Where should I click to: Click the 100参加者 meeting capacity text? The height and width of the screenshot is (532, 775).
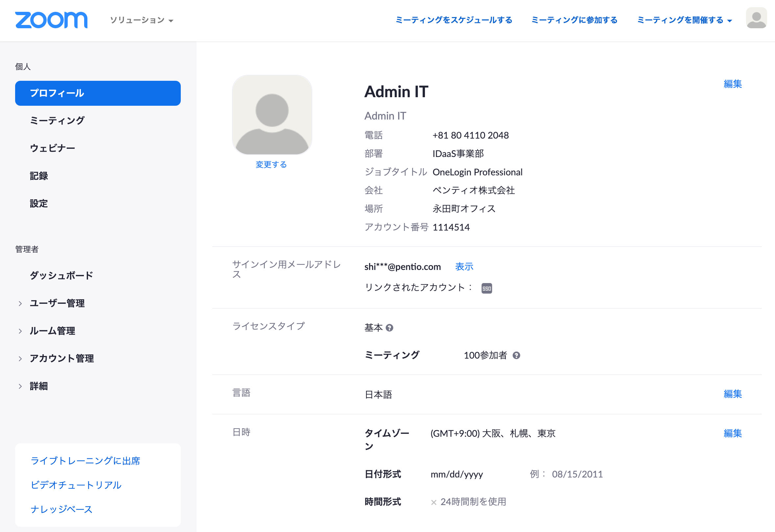[485, 356]
